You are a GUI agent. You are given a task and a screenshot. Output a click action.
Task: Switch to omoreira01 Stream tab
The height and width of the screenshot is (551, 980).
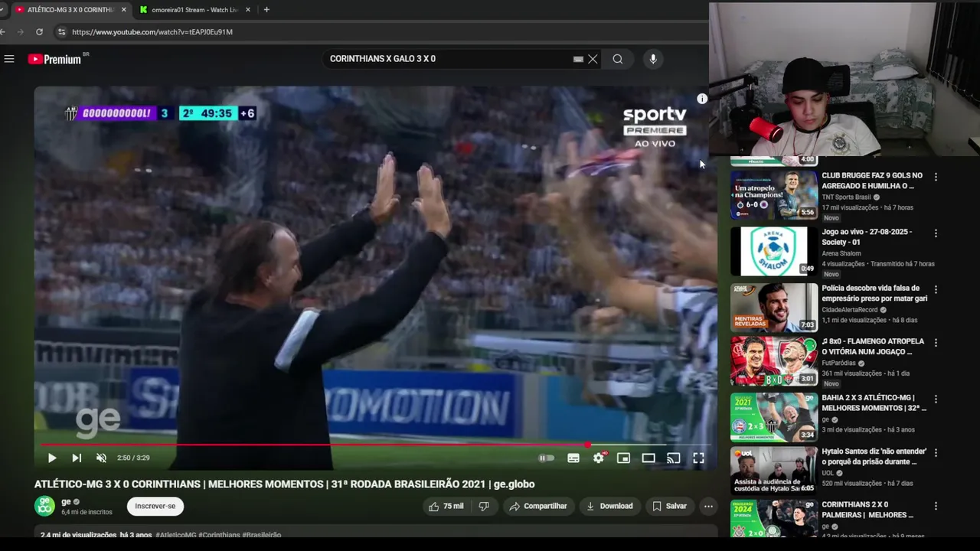pos(195,10)
